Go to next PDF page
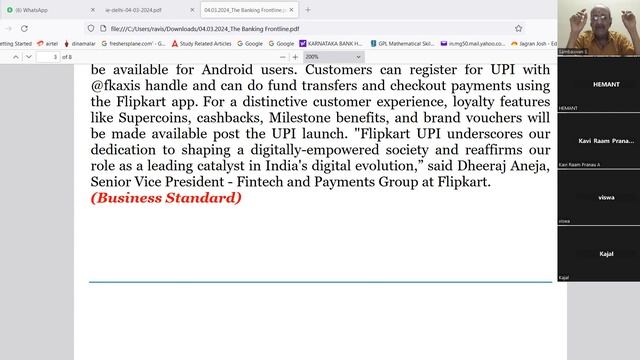This screenshot has width=640, height=360. tap(29, 57)
